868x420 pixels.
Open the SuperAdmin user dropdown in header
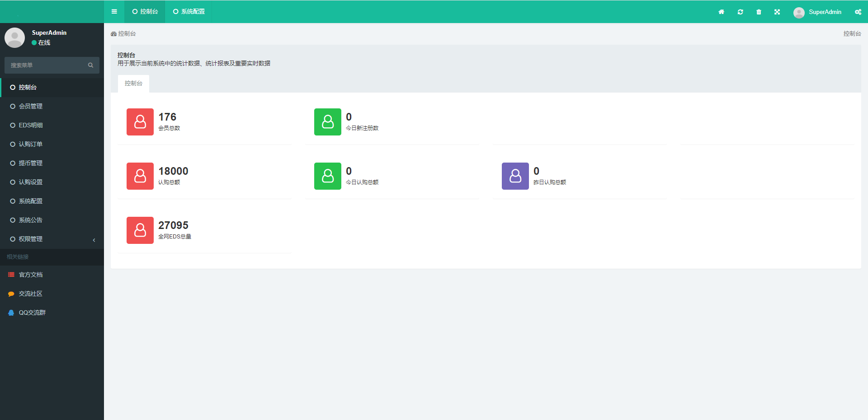817,12
